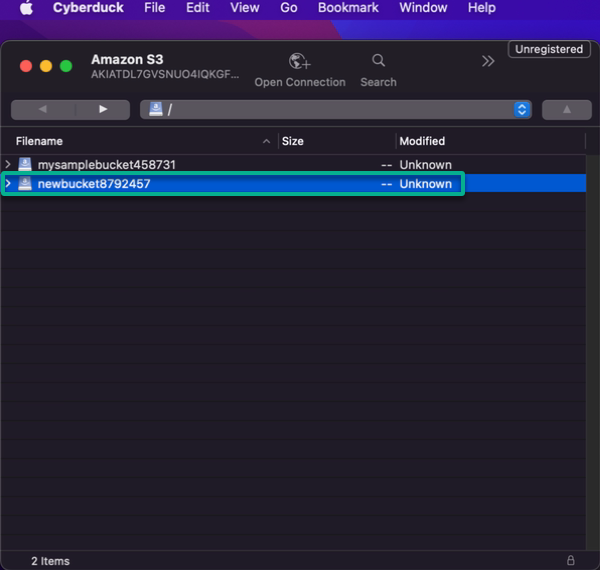Show more toolbar items via double chevron
Screen dimensions: 600x570
point(488,61)
